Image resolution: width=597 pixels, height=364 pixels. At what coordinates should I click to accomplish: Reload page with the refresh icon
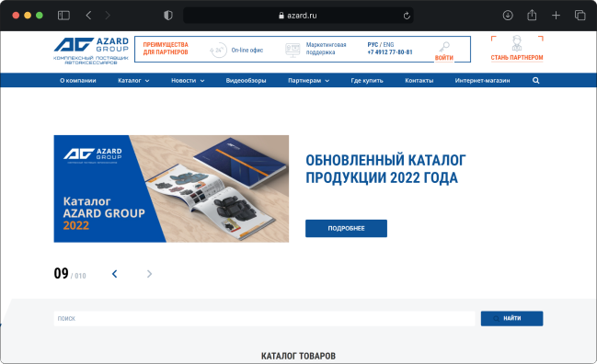(407, 16)
